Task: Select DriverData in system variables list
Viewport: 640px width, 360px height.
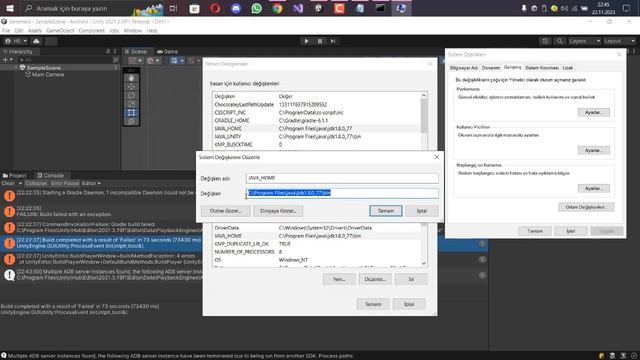Action: pyautogui.click(x=316, y=228)
